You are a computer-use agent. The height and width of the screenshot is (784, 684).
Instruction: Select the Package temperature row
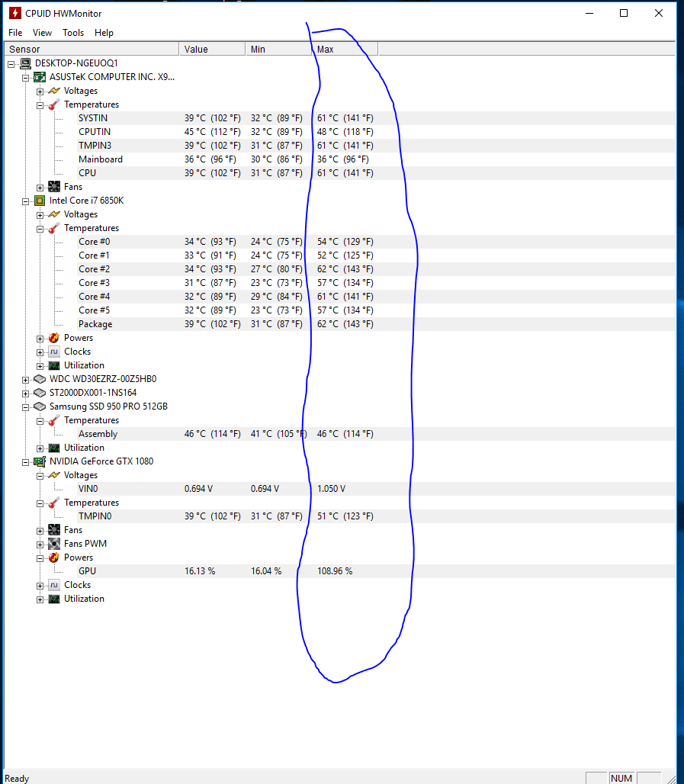375,324
